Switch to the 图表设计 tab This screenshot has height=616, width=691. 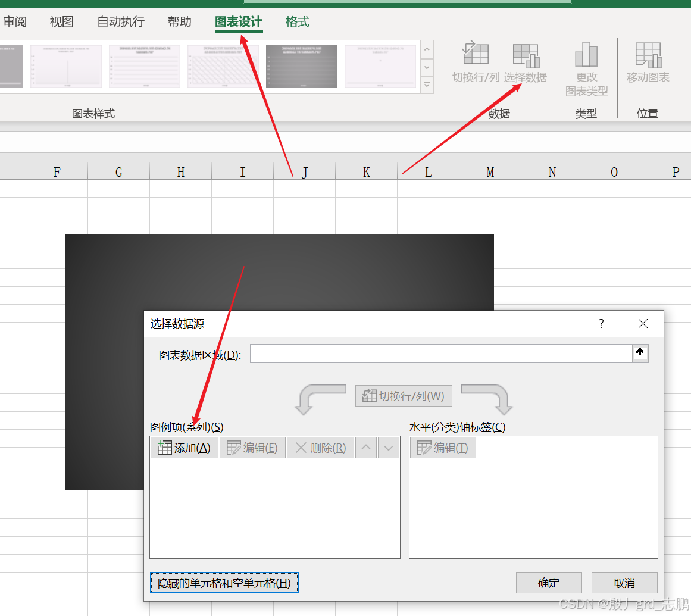pyautogui.click(x=239, y=22)
